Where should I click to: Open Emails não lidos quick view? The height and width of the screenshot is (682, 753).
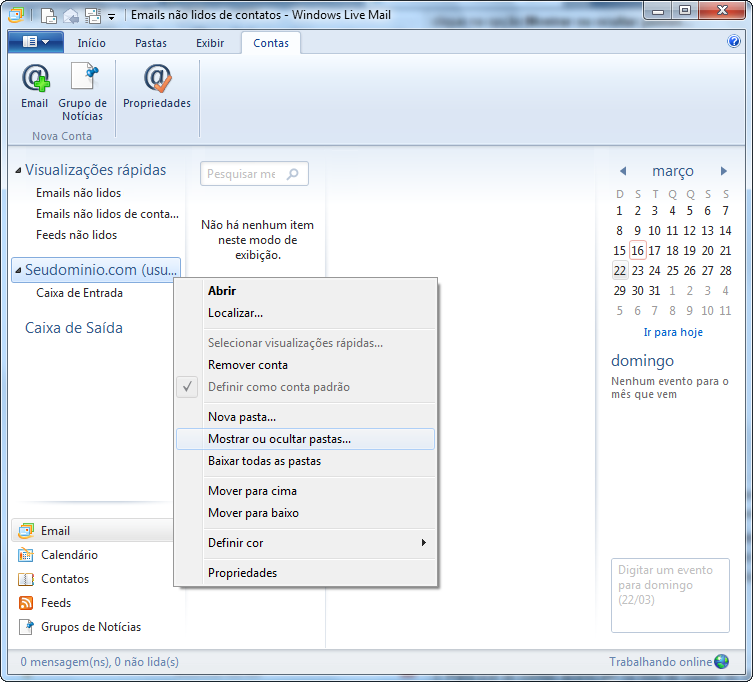pyautogui.click(x=78, y=193)
